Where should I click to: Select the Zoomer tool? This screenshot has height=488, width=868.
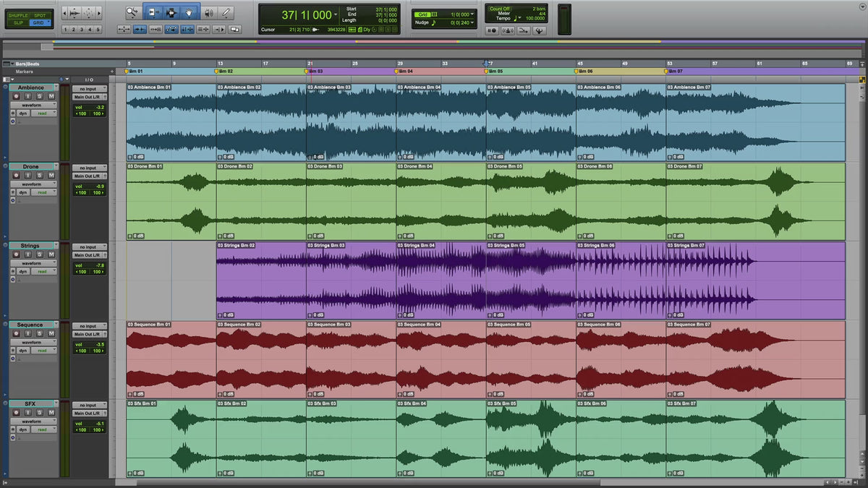coord(132,12)
